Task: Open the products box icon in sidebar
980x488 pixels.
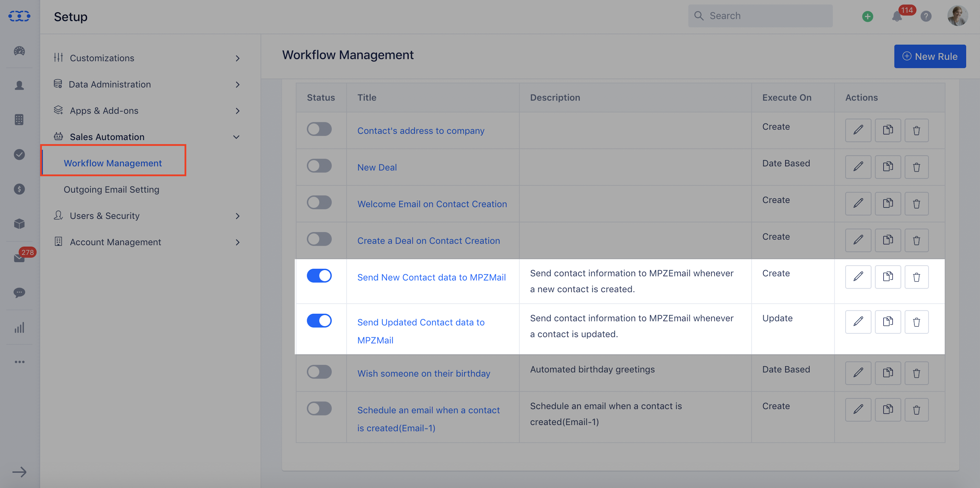Action: tap(19, 224)
